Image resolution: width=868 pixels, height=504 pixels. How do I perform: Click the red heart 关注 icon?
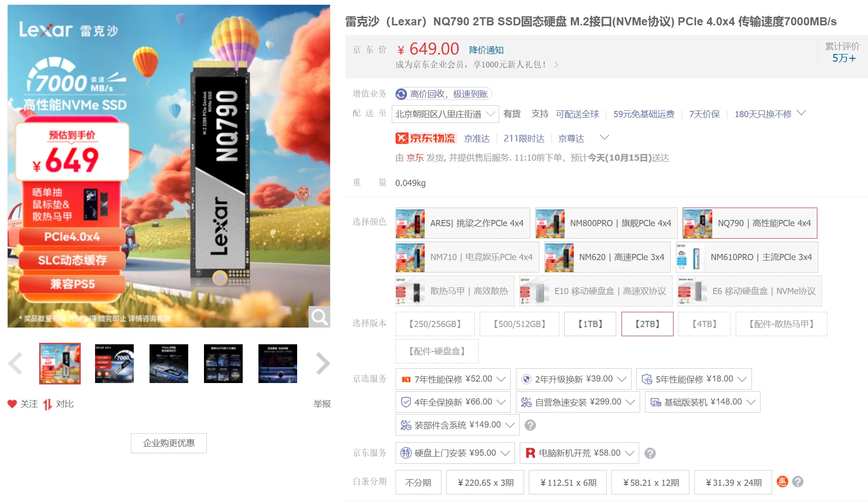[12, 404]
